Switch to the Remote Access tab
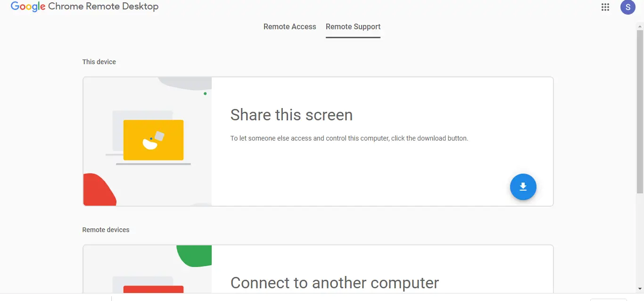The width and height of the screenshot is (644, 301). click(x=289, y=27)
